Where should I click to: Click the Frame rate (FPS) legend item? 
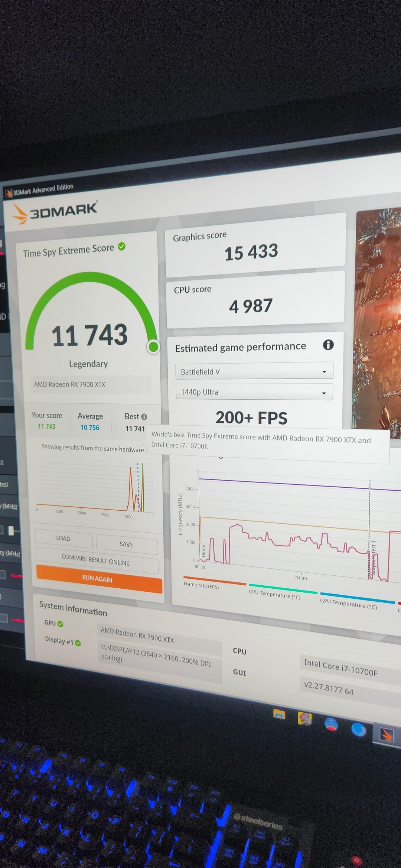(x=201, y=586)
